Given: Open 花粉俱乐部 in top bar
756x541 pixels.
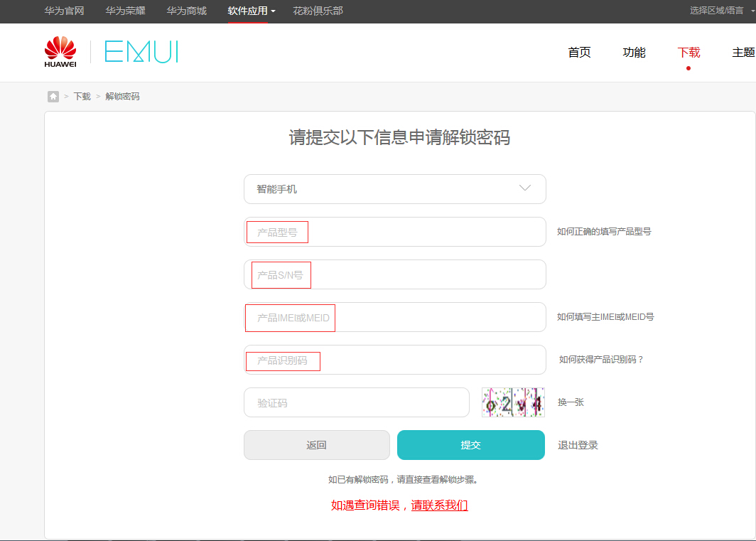Looking at the screenshot, I should click(318, 11).
